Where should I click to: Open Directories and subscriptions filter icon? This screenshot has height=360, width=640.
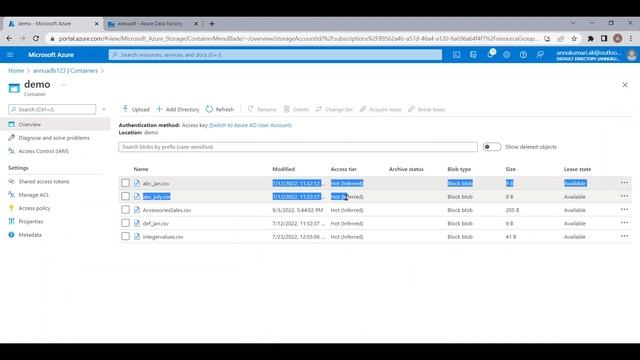[x=473, y=55]
